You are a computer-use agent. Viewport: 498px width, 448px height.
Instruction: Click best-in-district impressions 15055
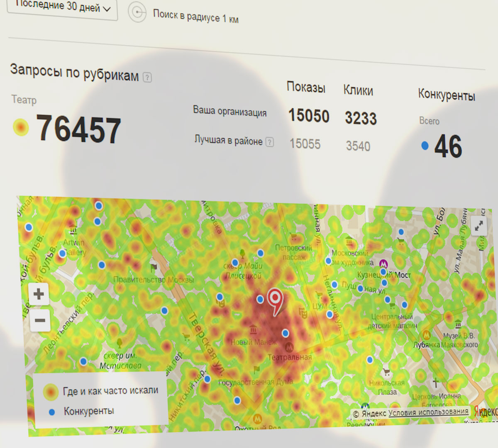click(x=305, y=144)
